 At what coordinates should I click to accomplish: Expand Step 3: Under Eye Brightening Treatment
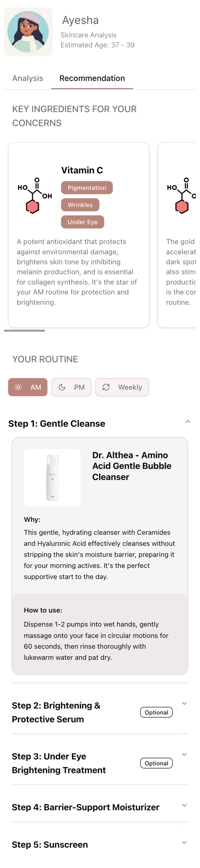[184, 754]
